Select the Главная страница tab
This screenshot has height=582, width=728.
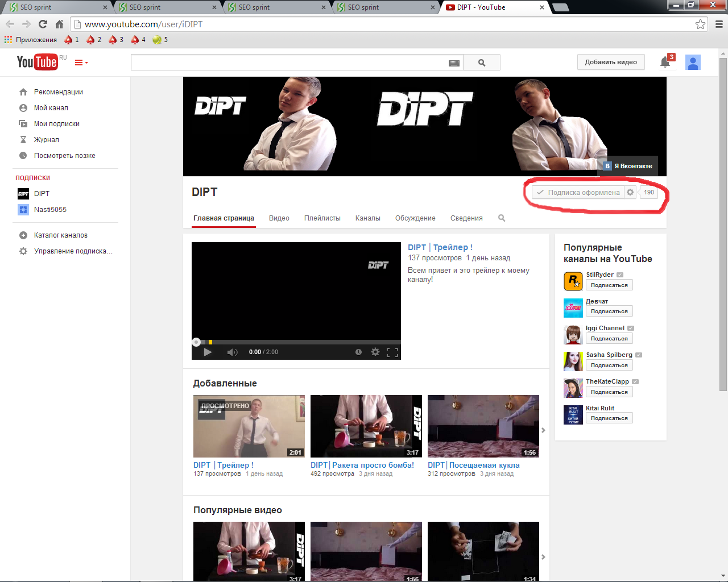224,218
